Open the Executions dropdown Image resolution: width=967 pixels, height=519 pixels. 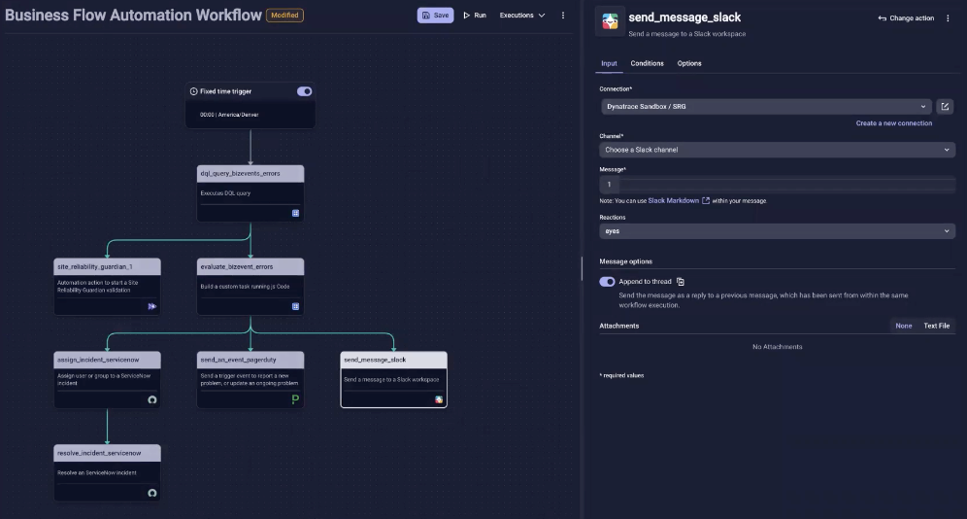522,15
